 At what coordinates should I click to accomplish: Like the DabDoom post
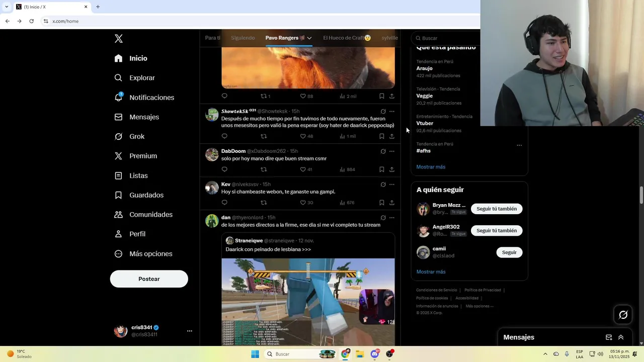tap(303, 169)
